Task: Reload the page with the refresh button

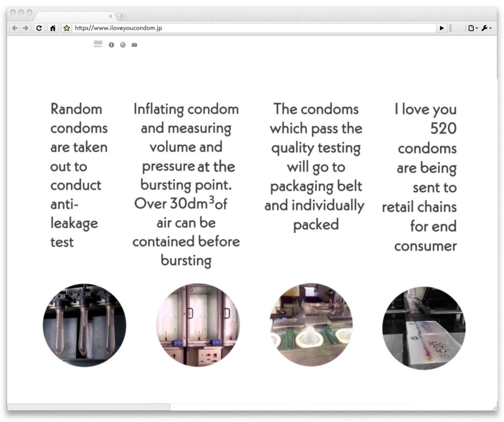Action: pyautogui.click(x=39, y=28)
